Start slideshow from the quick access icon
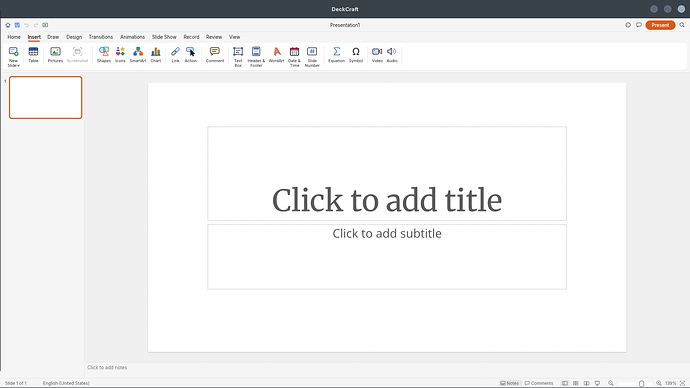Screen dimensions: 690x388 pyautogui.click(x=45, y=25)
